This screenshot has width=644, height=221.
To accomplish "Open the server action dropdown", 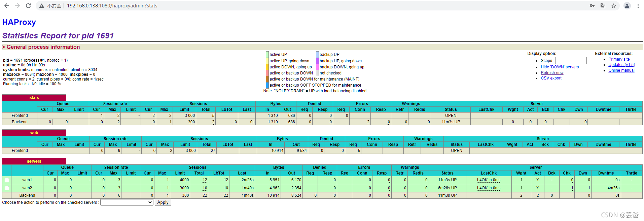I will (127, 202).
